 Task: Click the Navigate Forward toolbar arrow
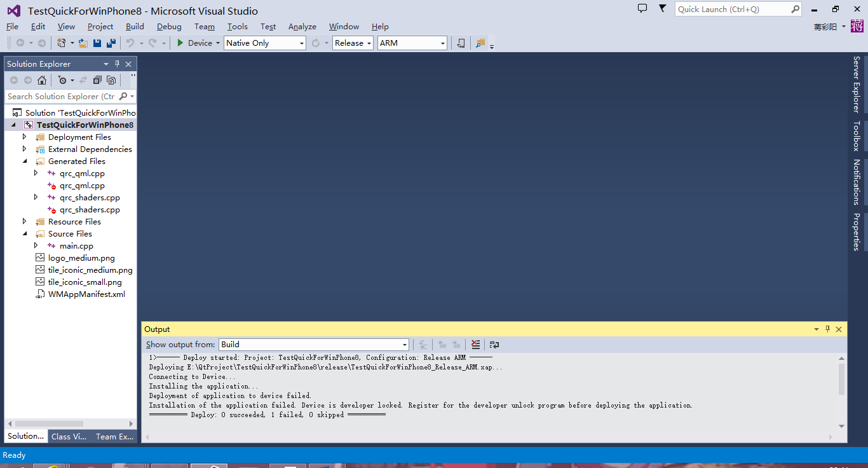point(42,43)
